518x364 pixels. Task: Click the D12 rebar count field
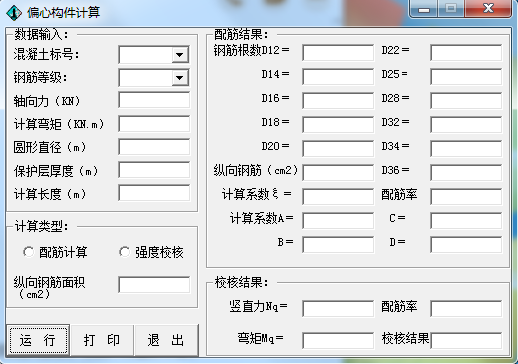coord(338,53)
